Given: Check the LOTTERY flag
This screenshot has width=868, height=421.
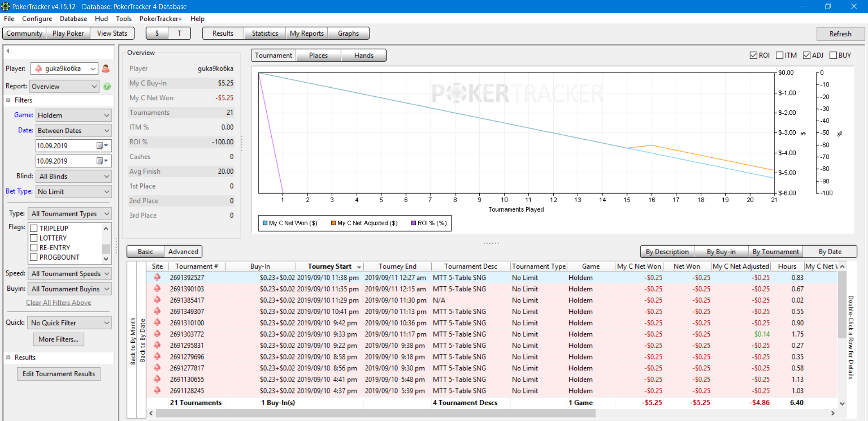Looking at the screenshot, I should tap(33, 238).
